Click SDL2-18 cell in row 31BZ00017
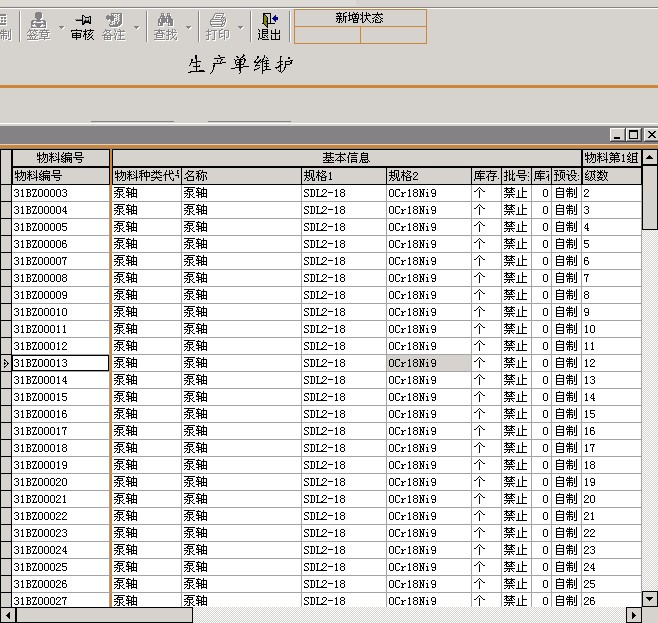Image resolution: width=658 pixels, height=623 pixels. click(x=344, y=431)
